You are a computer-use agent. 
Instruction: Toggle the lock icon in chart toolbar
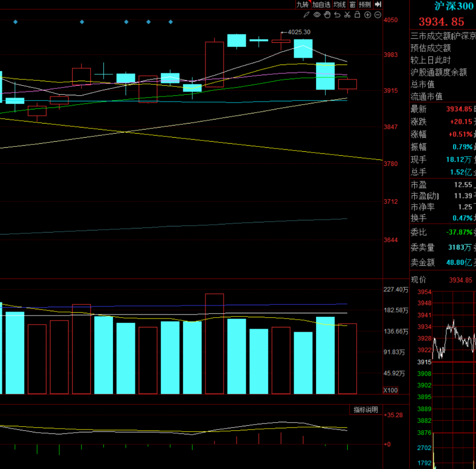(x=357, y=15)
